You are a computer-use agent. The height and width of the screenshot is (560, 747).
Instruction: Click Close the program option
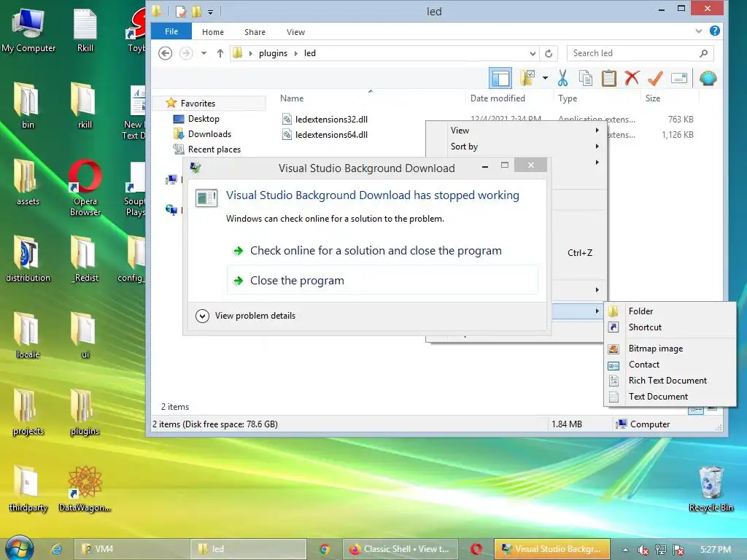[382, 281]
